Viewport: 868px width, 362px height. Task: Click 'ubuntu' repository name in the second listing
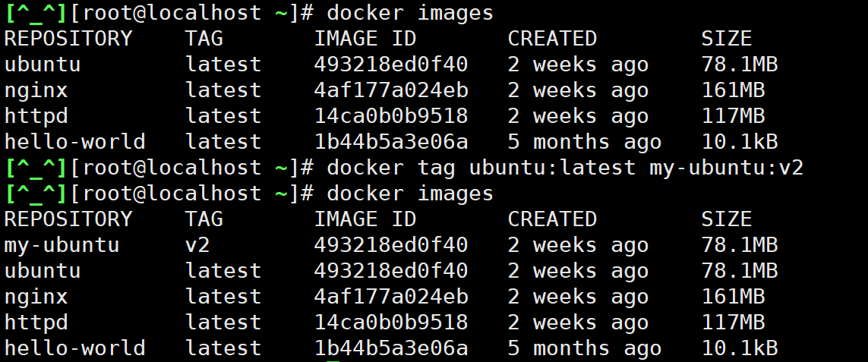(43, 271)
